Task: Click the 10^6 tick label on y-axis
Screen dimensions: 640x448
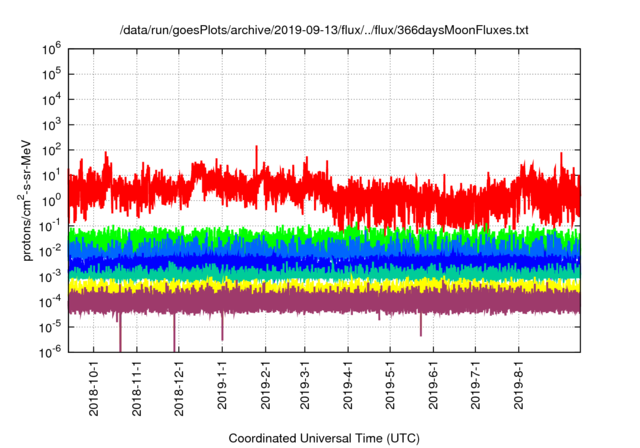Action: click(x=52, y=48)
